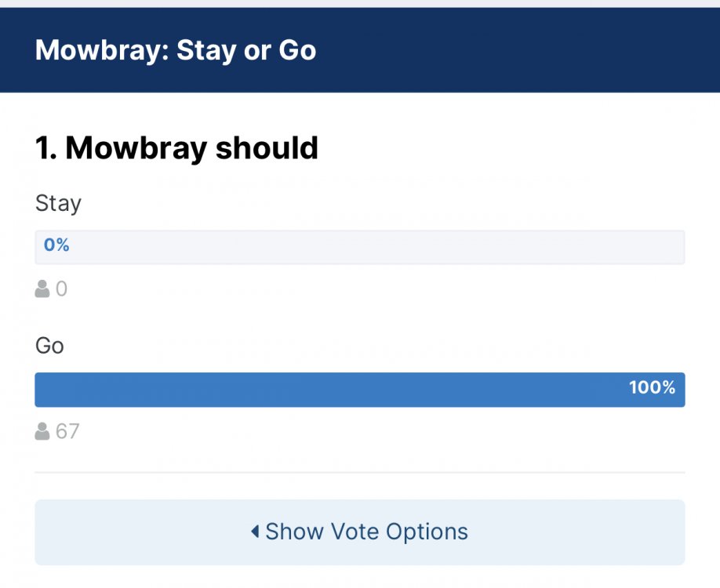720x588 pixels.
Task: Select the 100% label in Go bar
Action: click(652, 387)
